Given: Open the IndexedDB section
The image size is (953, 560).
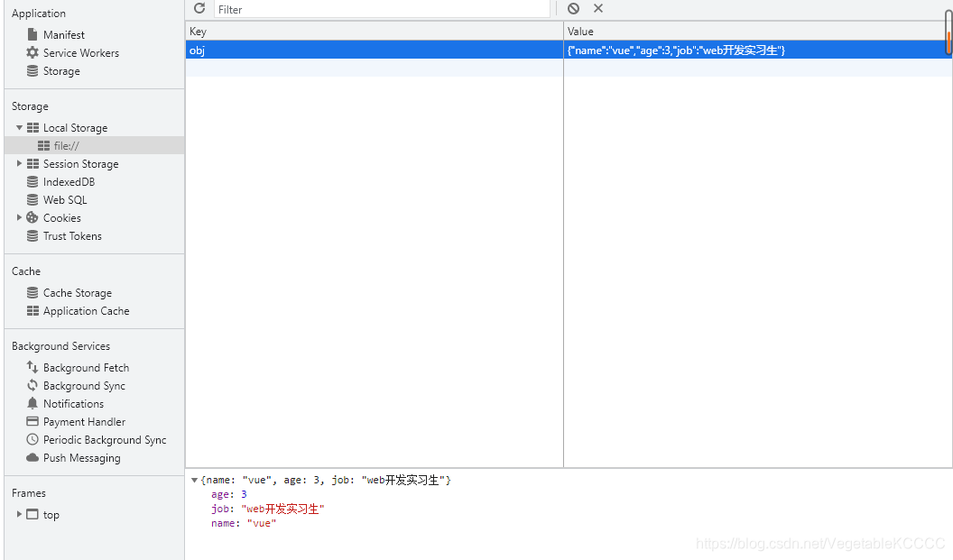Looking at the screenshot, I should [69, 181].
